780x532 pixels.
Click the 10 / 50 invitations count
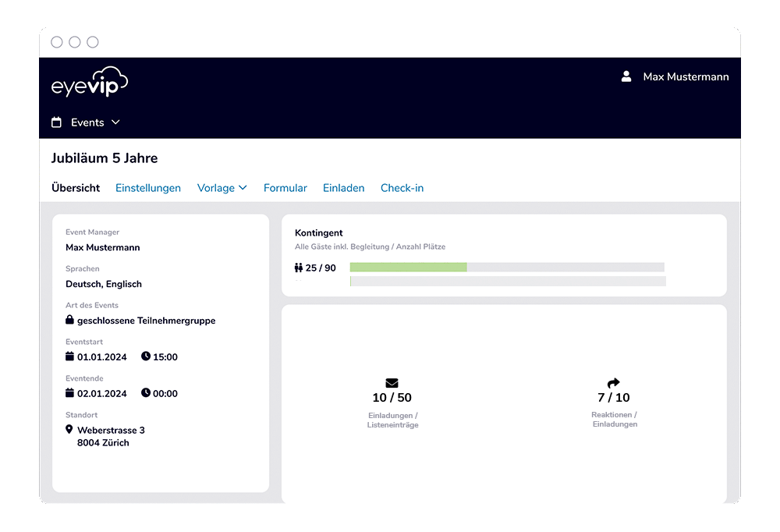tap(392, 398)
